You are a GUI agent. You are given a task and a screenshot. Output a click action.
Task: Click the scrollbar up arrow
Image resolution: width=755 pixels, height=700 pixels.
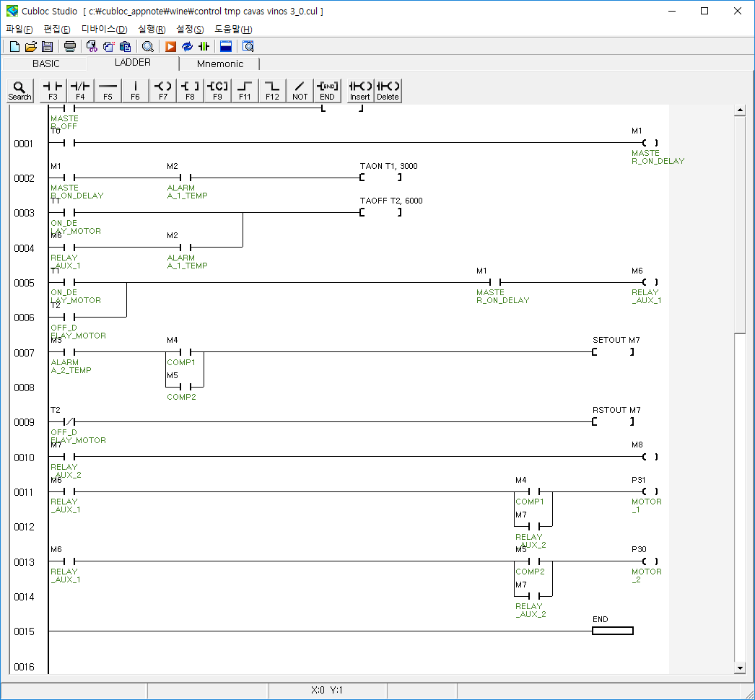(739, 110)
